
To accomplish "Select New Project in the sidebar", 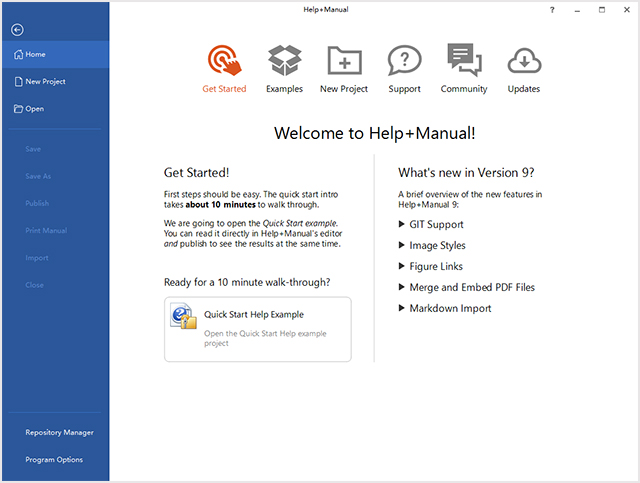I will (56, 82).
